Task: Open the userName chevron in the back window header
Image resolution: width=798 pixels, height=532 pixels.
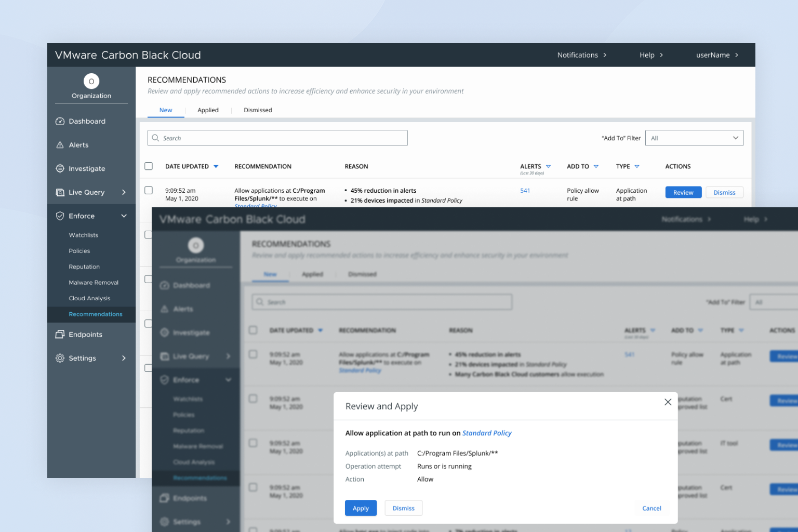Action: click(737, 55)
